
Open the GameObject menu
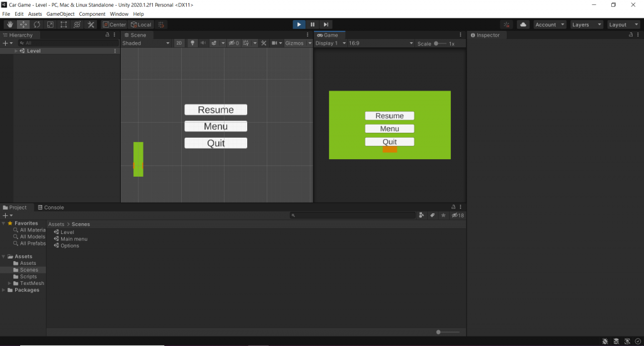(x=60, y=14)
